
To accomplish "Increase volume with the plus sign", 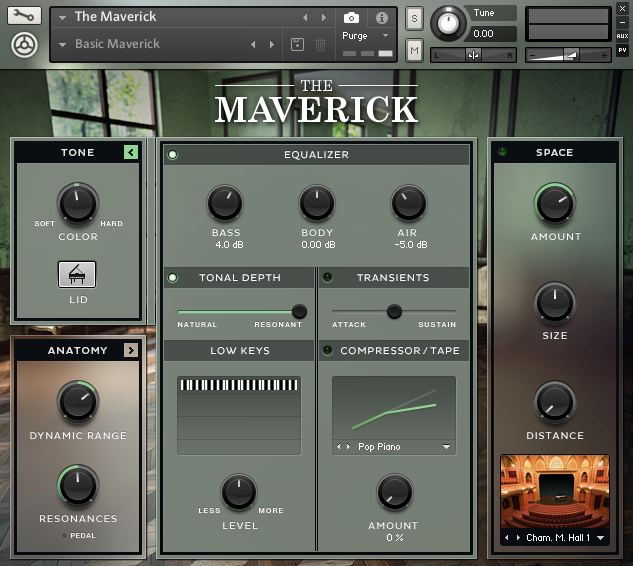I will click(x=604, y=55).
